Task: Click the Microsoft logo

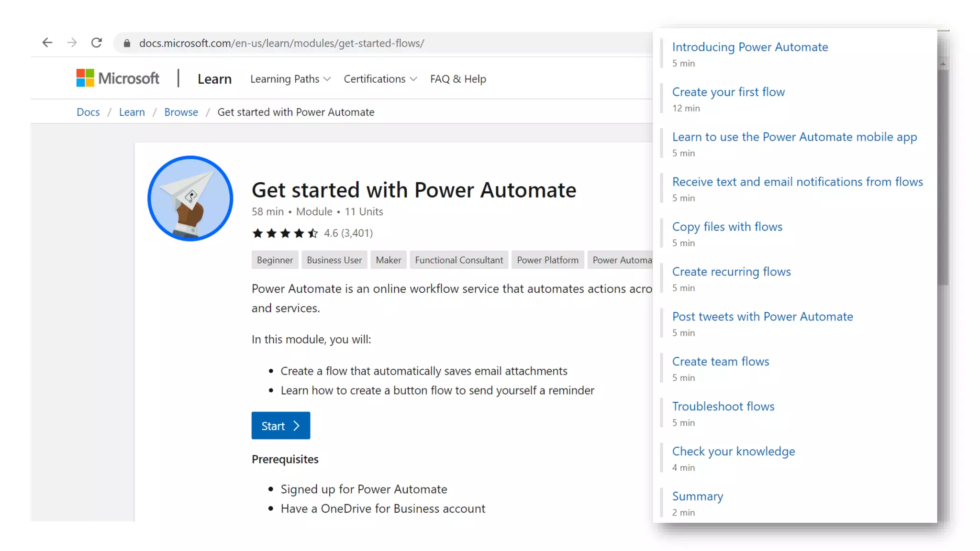Action: (x=118, y=78)
